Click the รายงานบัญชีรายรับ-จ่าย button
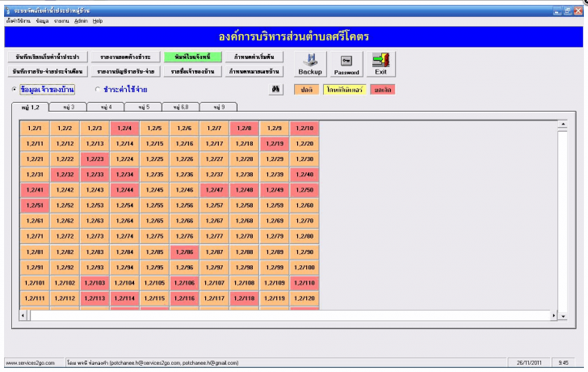This screenshot has height=372, width=588. (126, 71)
